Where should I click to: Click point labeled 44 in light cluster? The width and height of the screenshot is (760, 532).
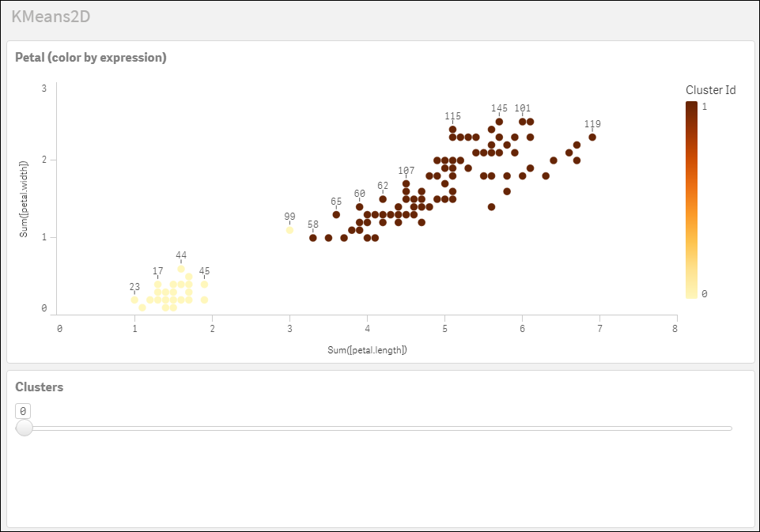(x=182, y=269)
